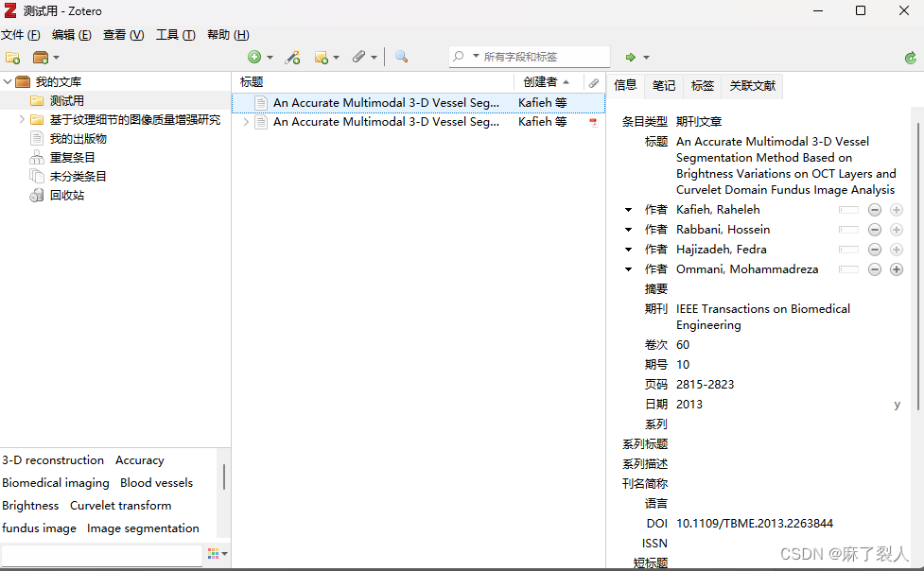Image resolution: width=924 pixels, height=571 pixels.
Task: Toggle single-field name mode for Hajizadeh, Fedra
Action: point(848,250)
